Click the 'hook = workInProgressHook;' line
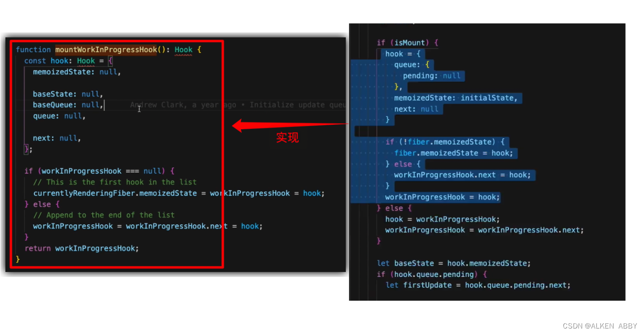This screenshot has width=644, height=333. pos(443,219)
